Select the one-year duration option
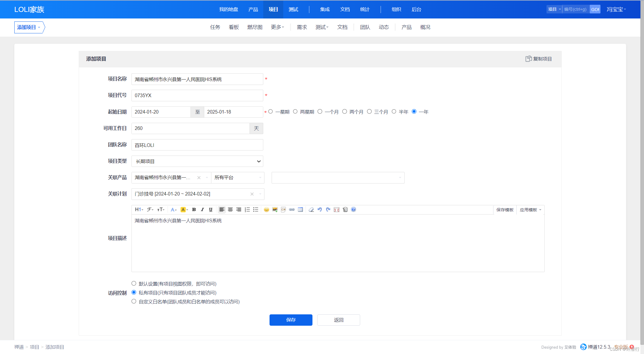Viewport: 644px width, 354px height. tap(414, 111)
